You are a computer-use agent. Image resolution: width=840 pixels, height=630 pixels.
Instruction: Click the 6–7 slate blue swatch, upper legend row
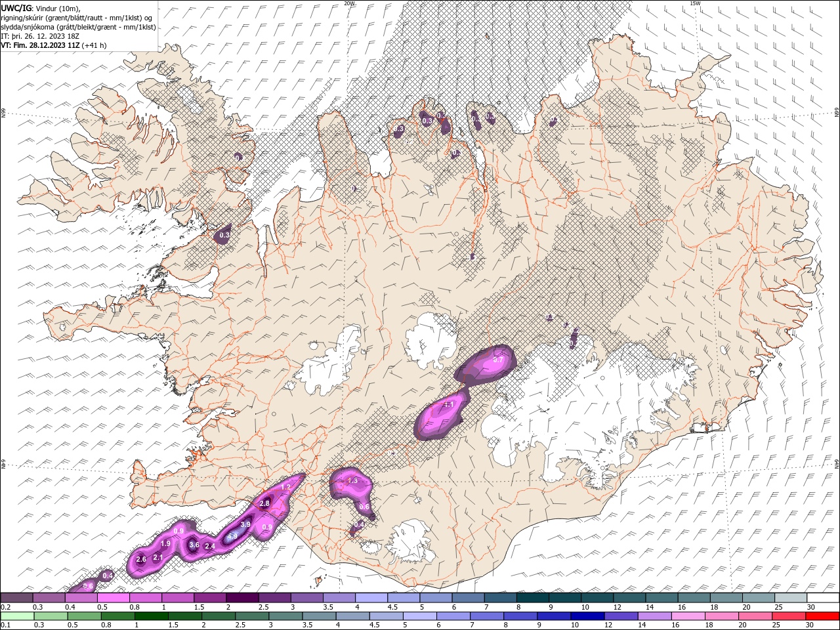click(x=468, y=597)
